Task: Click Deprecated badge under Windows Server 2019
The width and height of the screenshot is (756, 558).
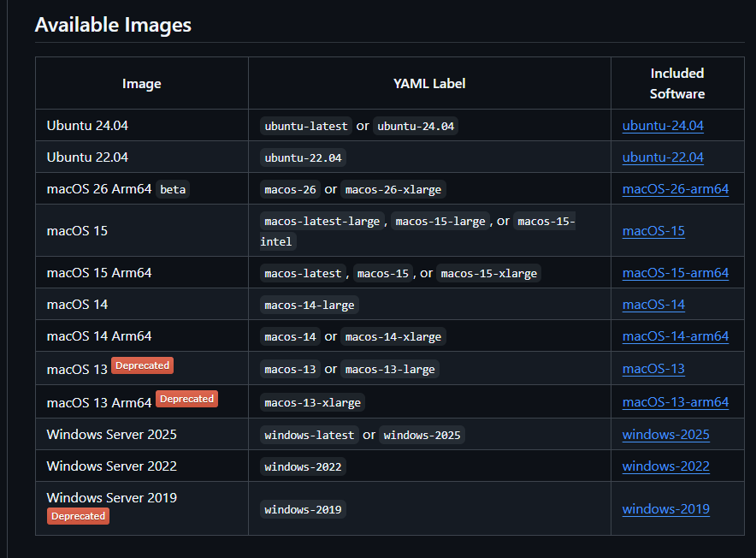Action: 78,516
